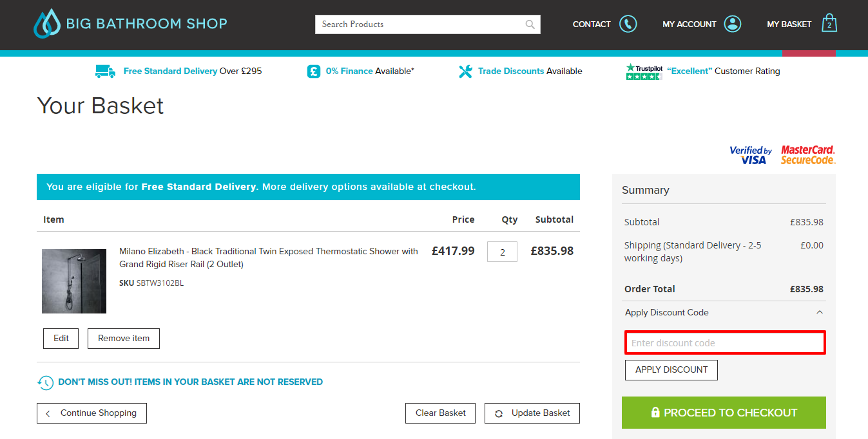Click the quantity box showing 2
868x439 pixels.
[x=502, y=252]
